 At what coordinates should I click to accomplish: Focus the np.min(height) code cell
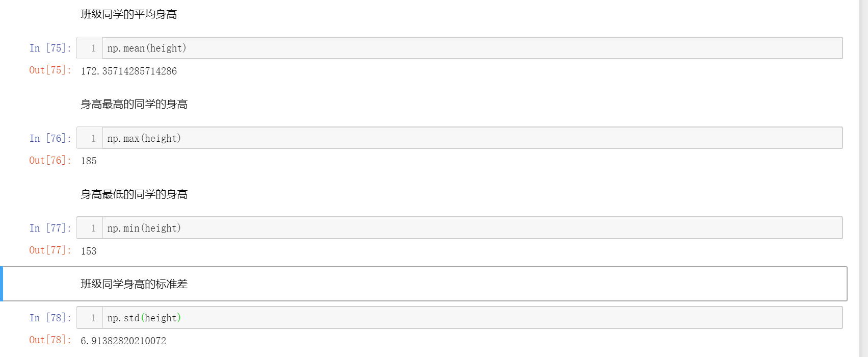pyautogui.click(x=459, y=228)
